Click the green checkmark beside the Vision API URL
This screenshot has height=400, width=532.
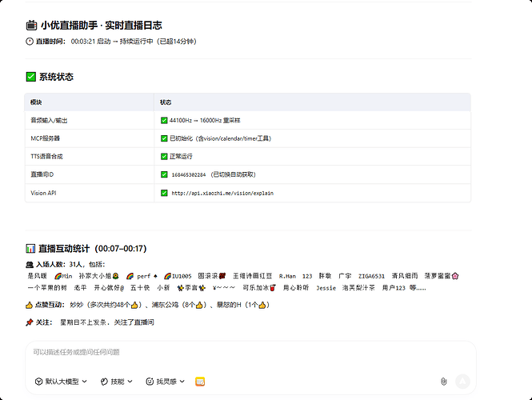click(164, 193)
